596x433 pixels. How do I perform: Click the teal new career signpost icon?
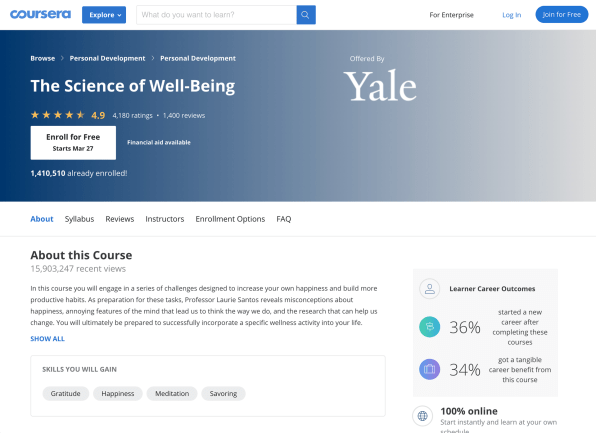tap(430, 327)
